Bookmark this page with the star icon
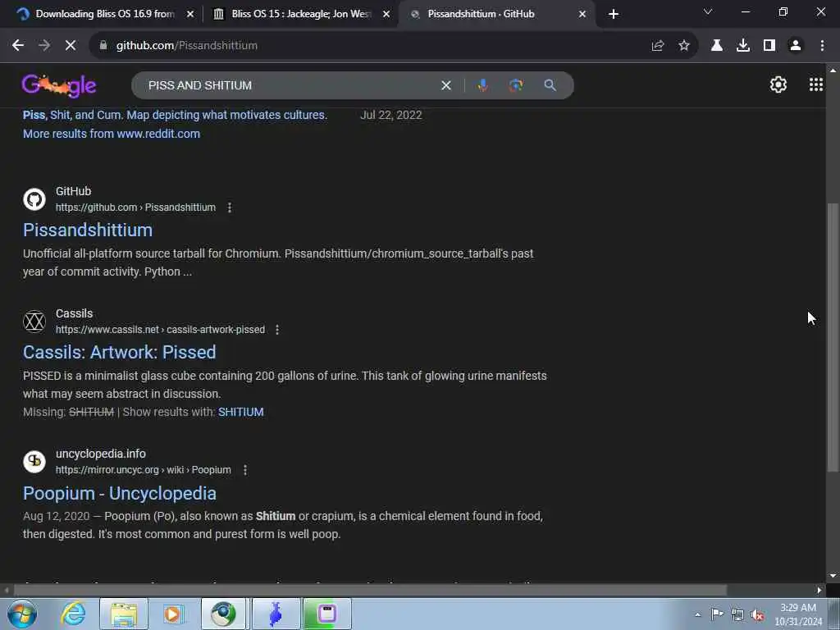 (684, 46)
